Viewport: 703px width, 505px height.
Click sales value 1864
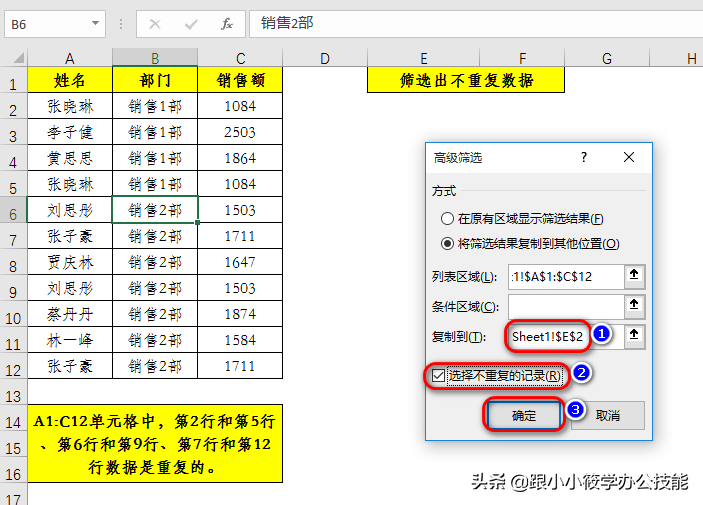pos(240,158)
